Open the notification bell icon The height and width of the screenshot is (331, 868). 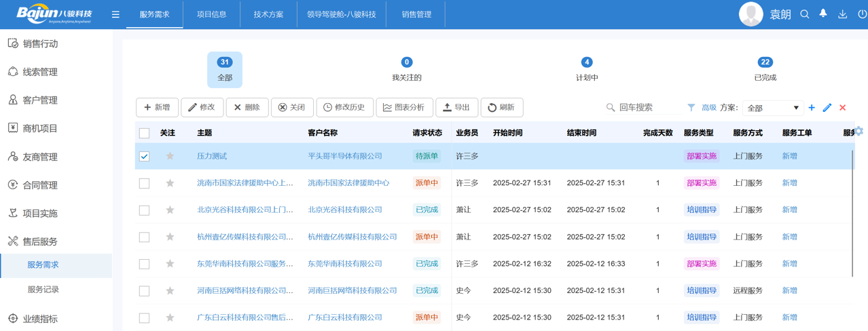pyautogui.click(x=823, y=14)
